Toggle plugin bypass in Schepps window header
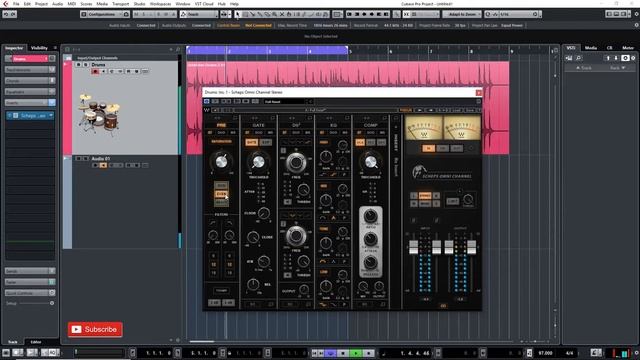The width and height of the screenshot is (640, 360). pos(207,101)
